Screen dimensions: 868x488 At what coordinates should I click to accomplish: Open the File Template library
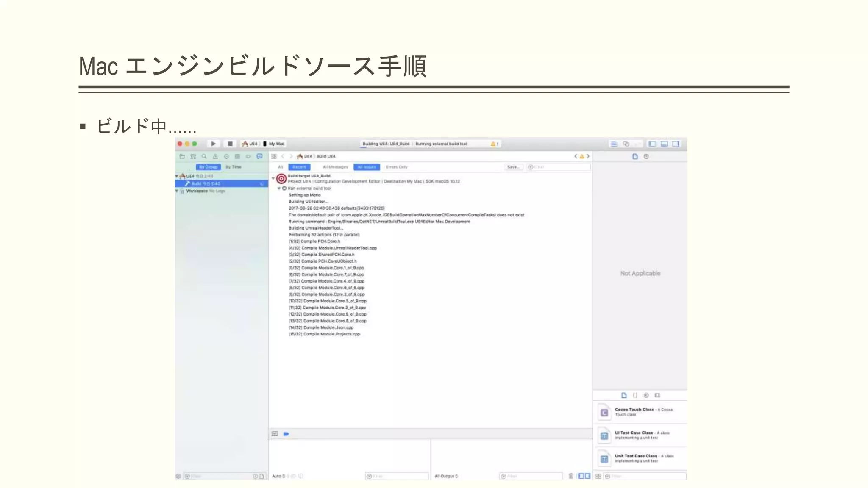tap(624, 395)
